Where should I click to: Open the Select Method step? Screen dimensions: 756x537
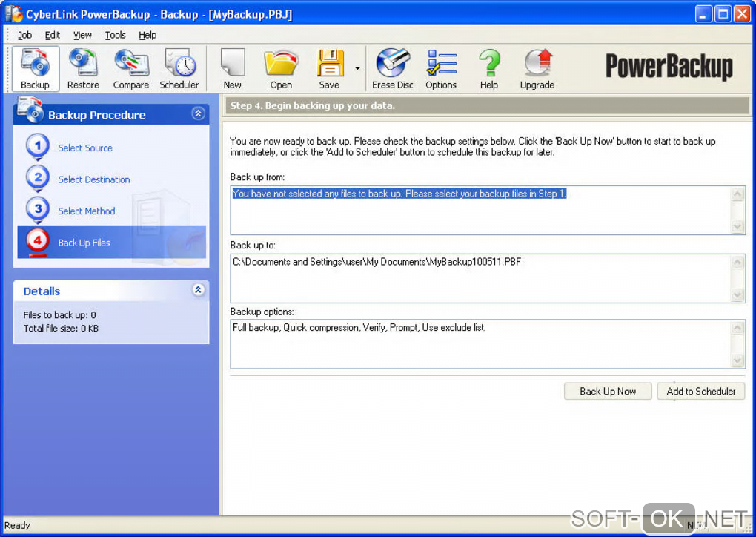(87, 211)
